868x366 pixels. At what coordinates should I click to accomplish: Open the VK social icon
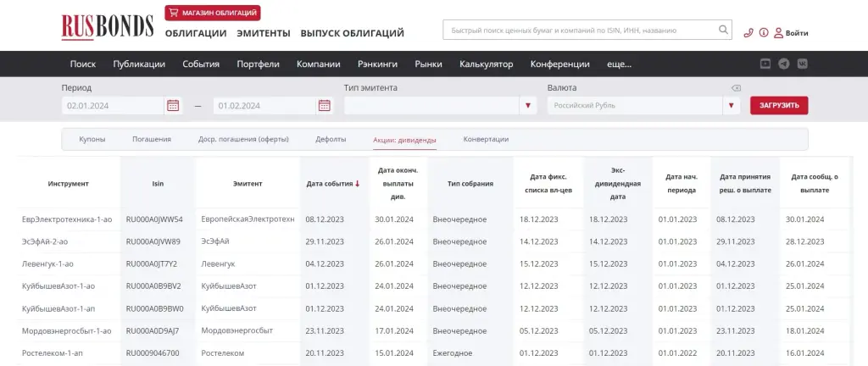coord(802,64)
